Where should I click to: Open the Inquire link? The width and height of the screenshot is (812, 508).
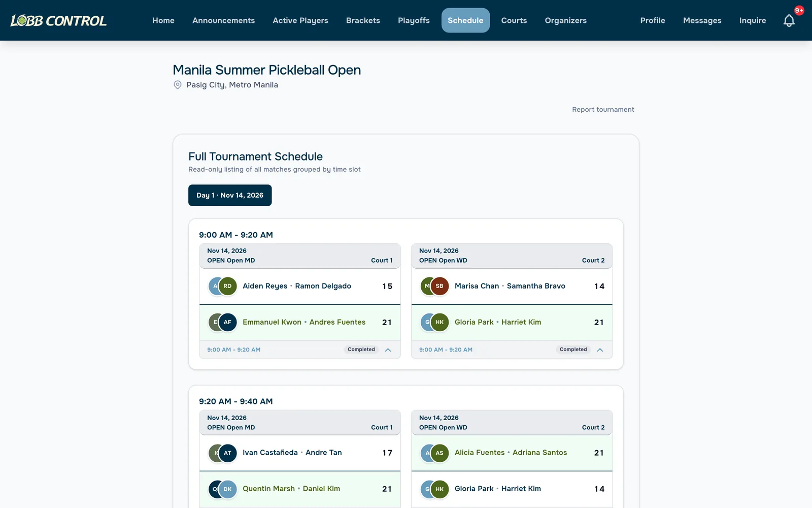pyautogui.click(x=753, y=20)
